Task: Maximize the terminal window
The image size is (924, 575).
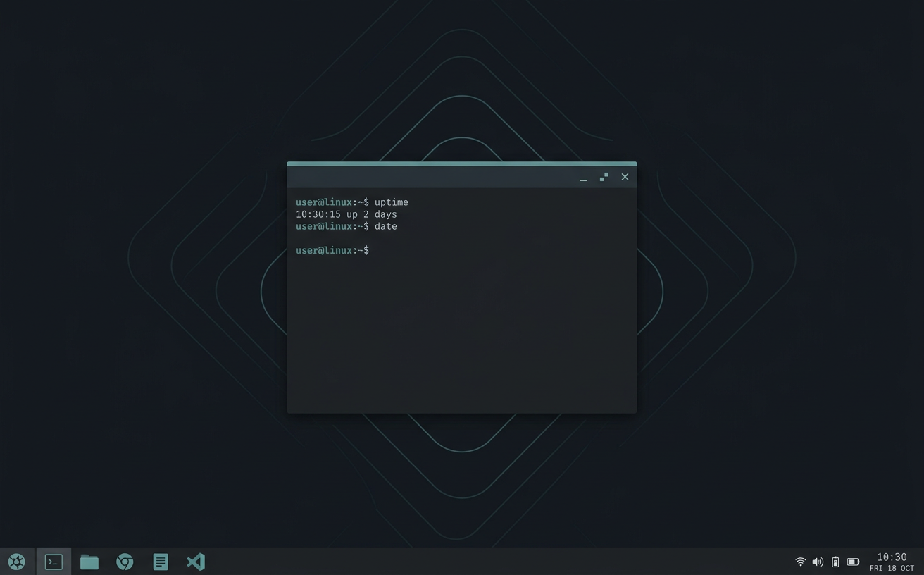Action: click(x=604, y=177)
